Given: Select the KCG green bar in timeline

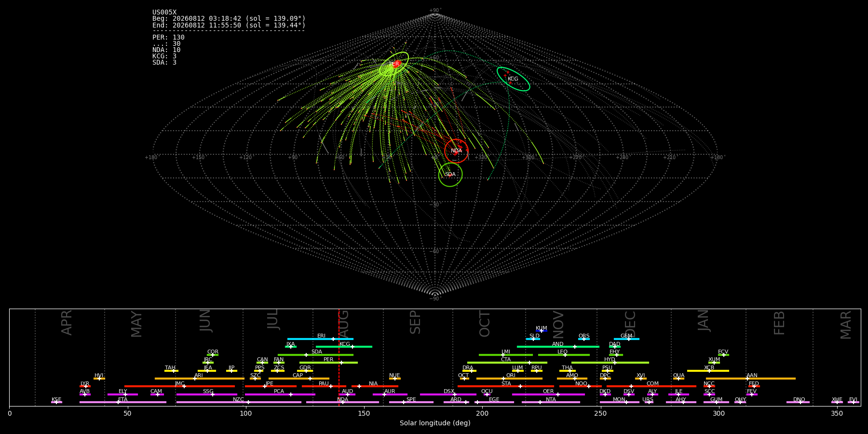Looking at the screenshot, I should point(344,347).
